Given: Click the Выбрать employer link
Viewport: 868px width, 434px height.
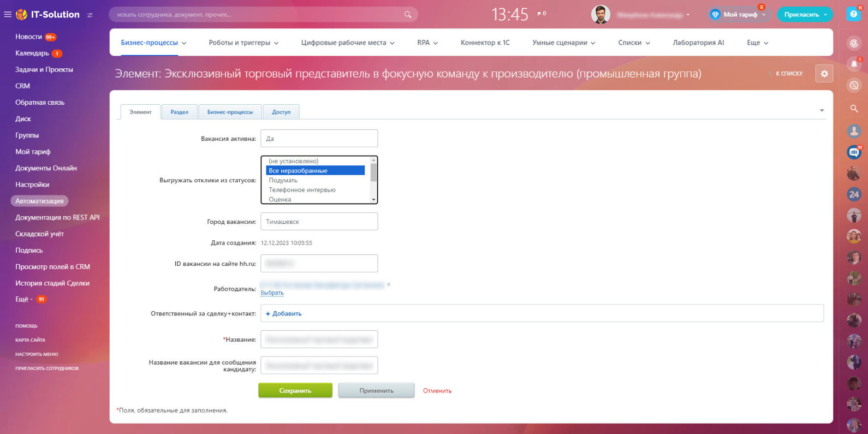Looking at the screenshot, I should tap(272, 293).
